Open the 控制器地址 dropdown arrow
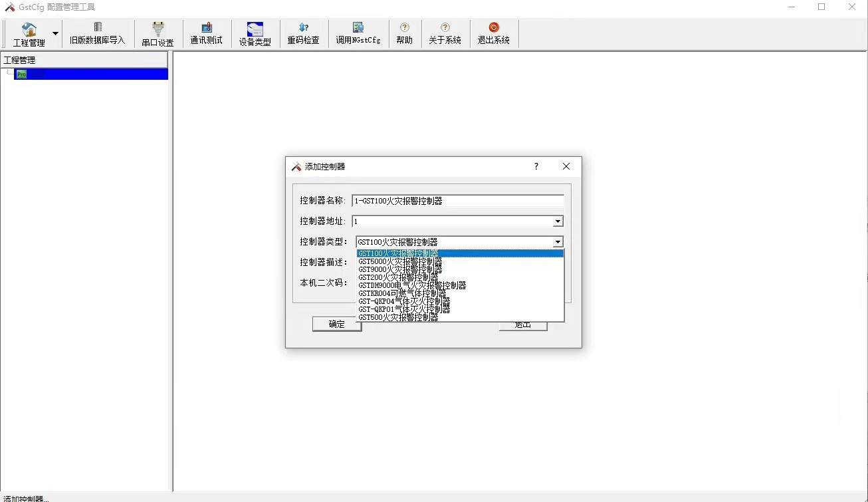Image resolution: width=868 pixels, height=502 pixels. pos(558,221)
